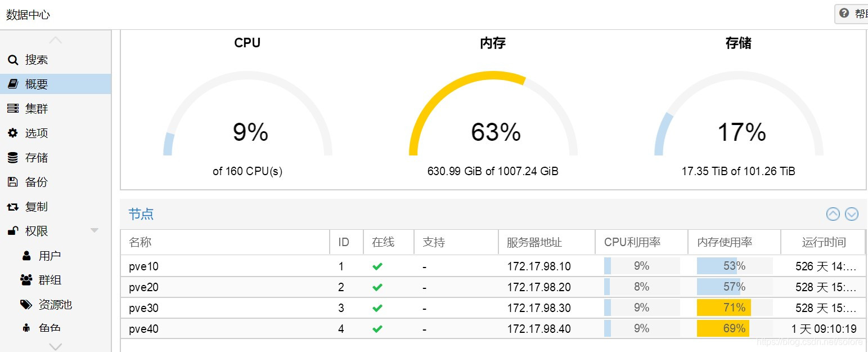Select the 概要 summary menu item
Viewport: 868px width, 352px height.
point(55,84)
